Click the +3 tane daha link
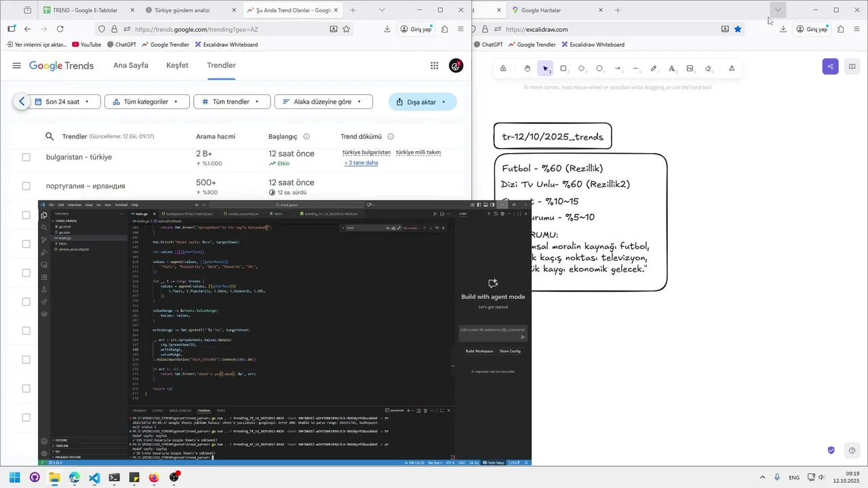868x488 pixels. point(361,163)
